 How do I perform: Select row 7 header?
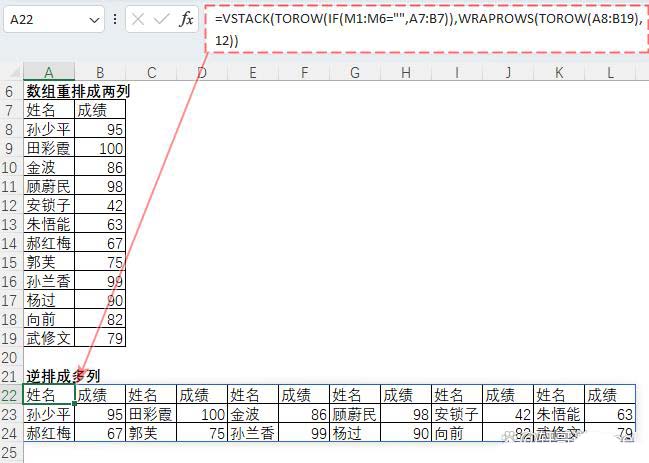(10, 110)
